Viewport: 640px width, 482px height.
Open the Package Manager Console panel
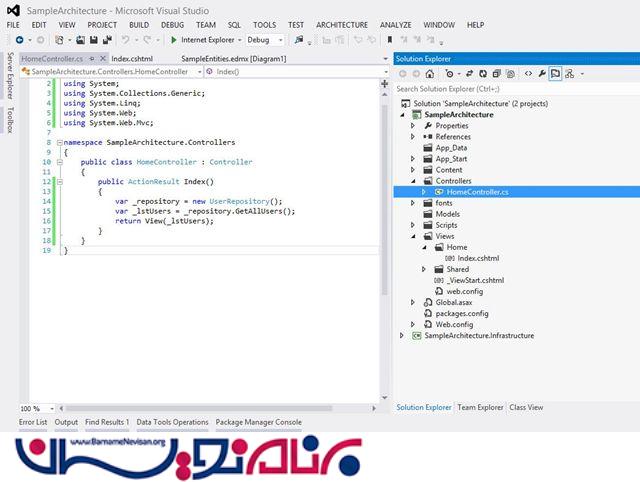(x=258, y=423)
